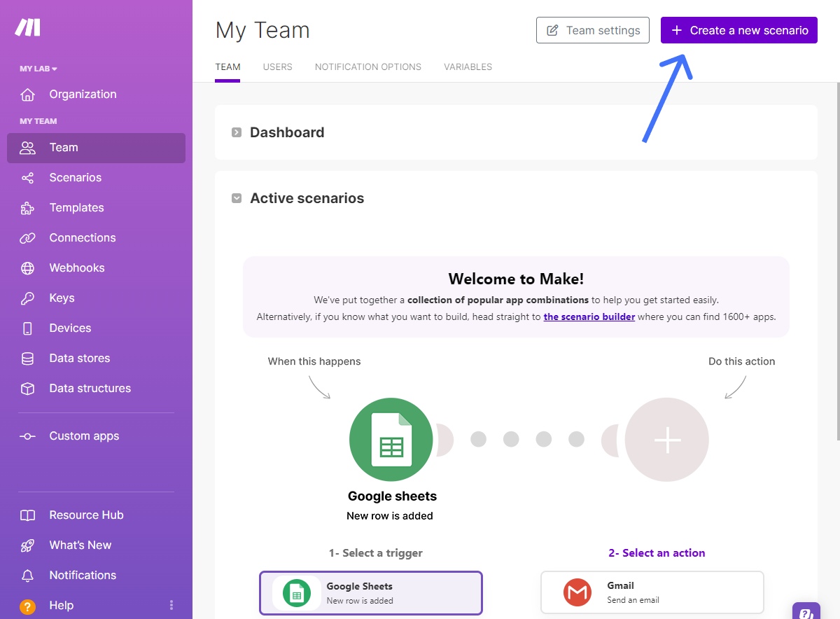
Task: Click the New row is added caption under Google sheets
Action: pos(390,516)
